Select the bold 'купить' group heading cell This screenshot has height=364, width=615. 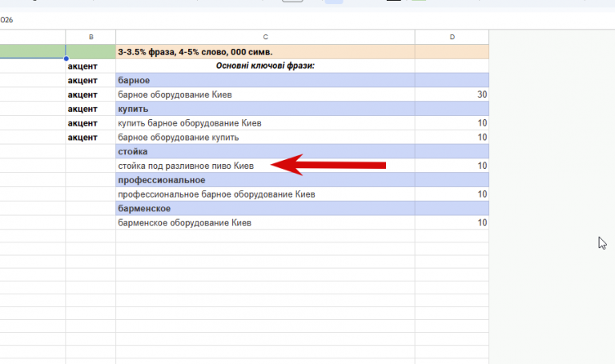(x=265, y=109)
